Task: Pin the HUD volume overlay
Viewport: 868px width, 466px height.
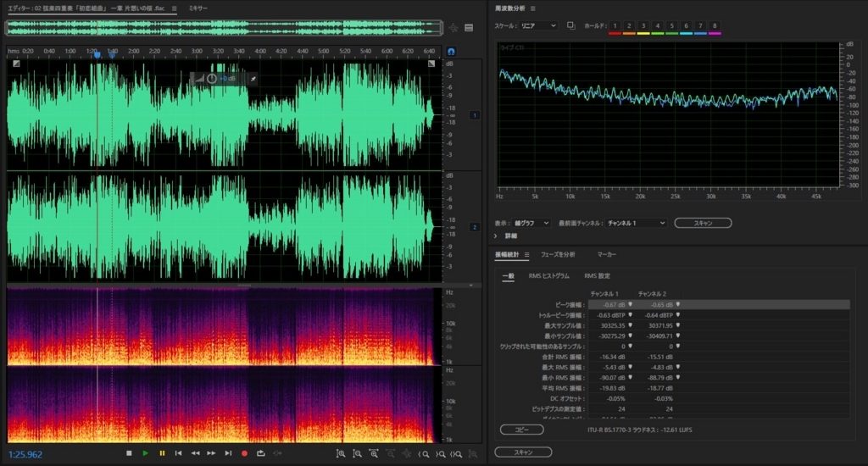Action: (253, 79)
